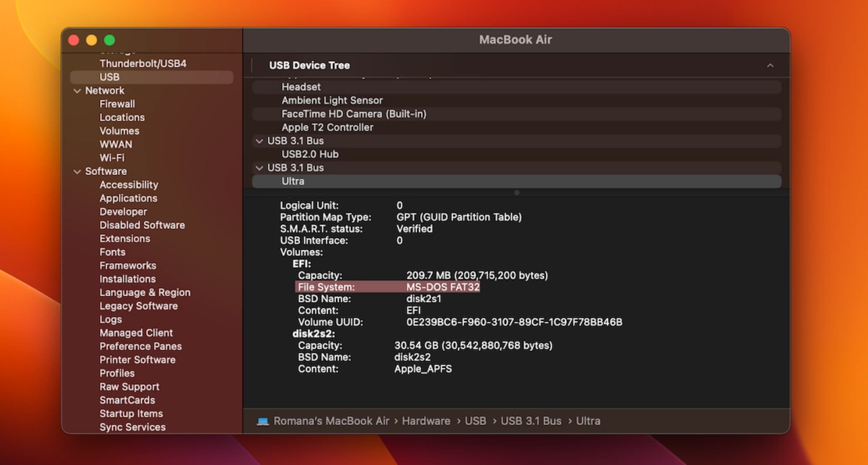Select Logs in the sidebar
The height and width of the screenshot is (465, 868).
(x=111, y=319)
